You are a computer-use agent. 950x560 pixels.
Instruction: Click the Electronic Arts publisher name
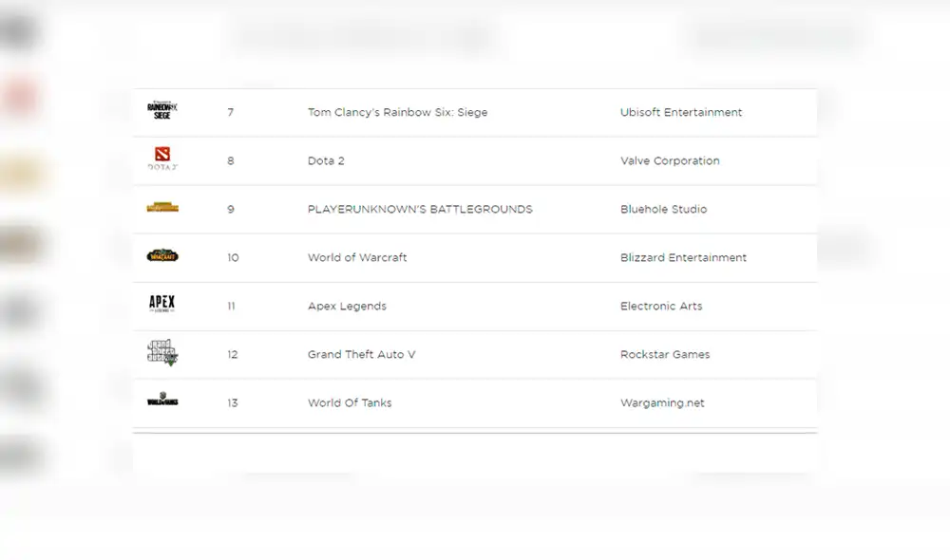tap(662, 306)
